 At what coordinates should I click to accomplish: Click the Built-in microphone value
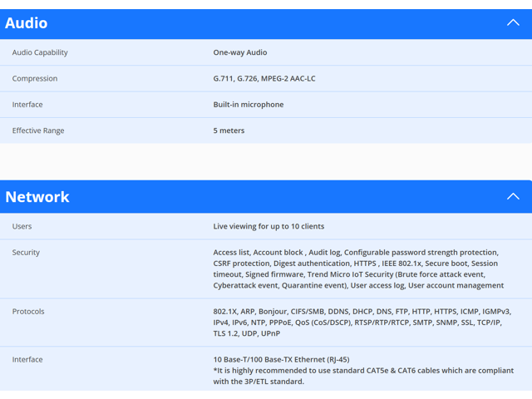tap(249, 105)
